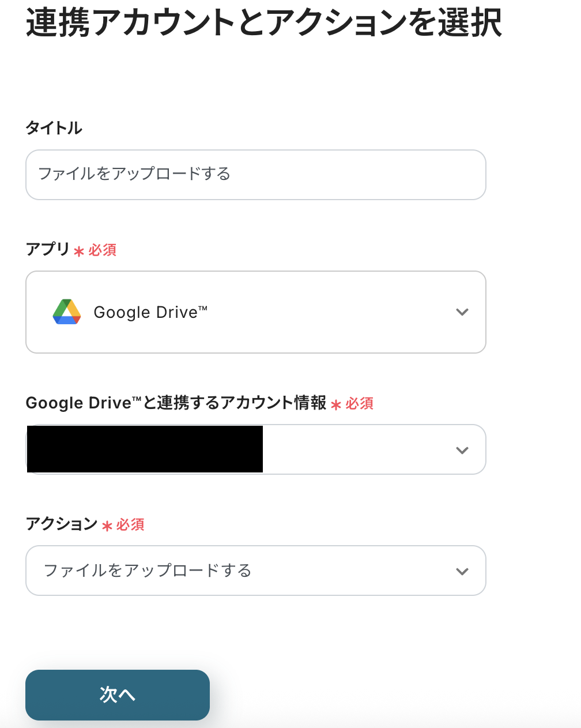The width and height of the screenshot is (581, 728).
Task: Click the red asterisk beside アプリ
Action: pos(79,251)
